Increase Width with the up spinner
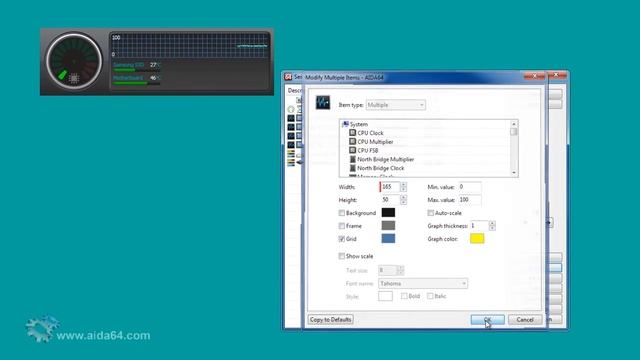The height and width of the screenshot is (360, 640). tap(403, 184)
